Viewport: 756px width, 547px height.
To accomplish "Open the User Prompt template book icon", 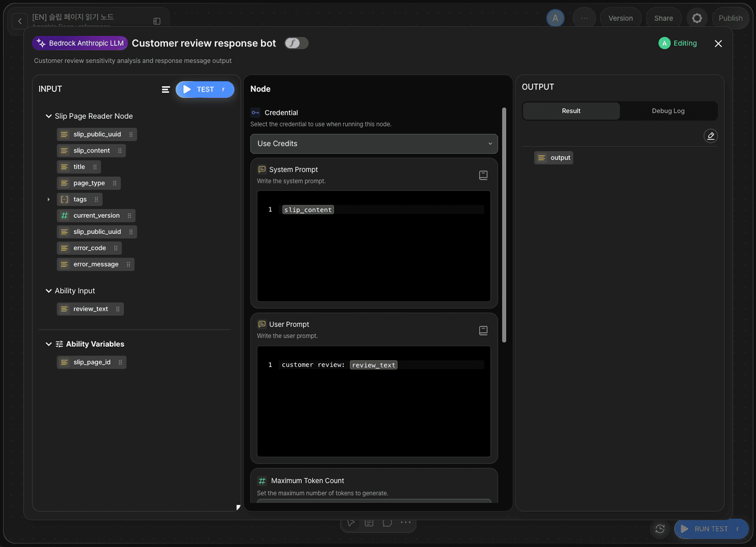I will [x=483, y=330].
